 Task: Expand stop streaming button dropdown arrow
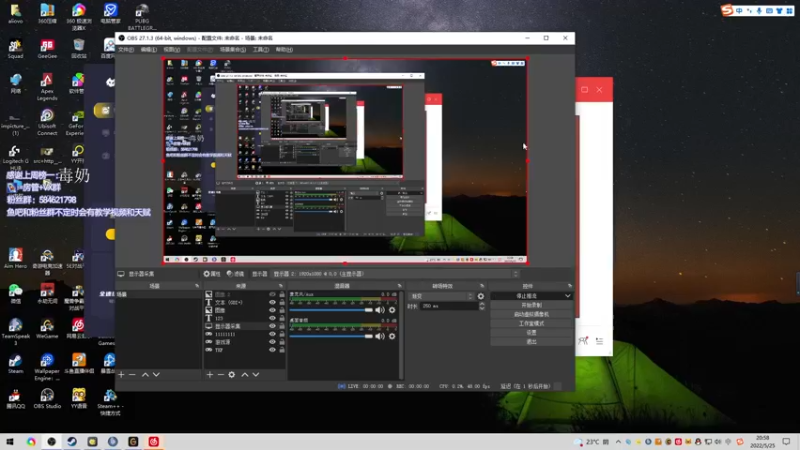pyautogui.click(x=567, y=296)
